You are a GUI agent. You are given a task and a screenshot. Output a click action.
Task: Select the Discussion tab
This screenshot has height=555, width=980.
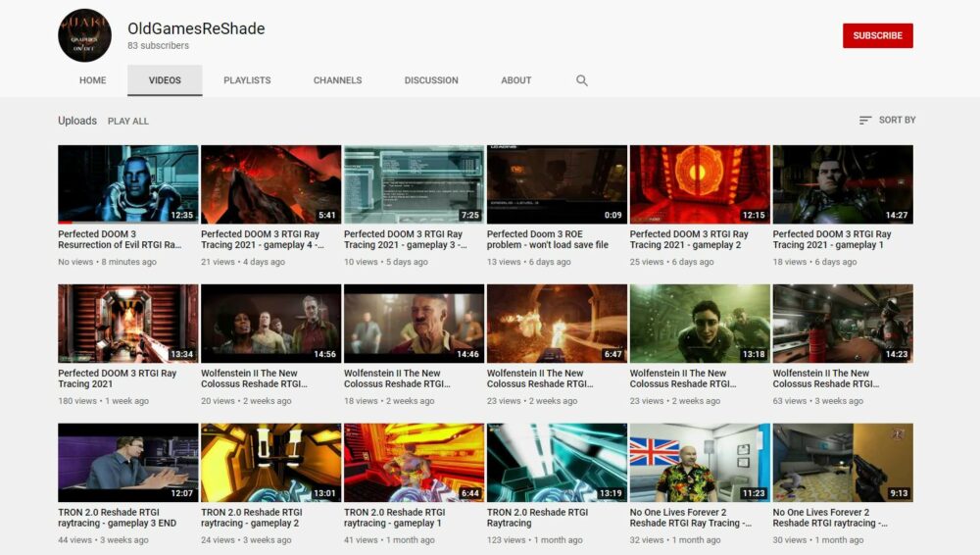tap(431, 80)
